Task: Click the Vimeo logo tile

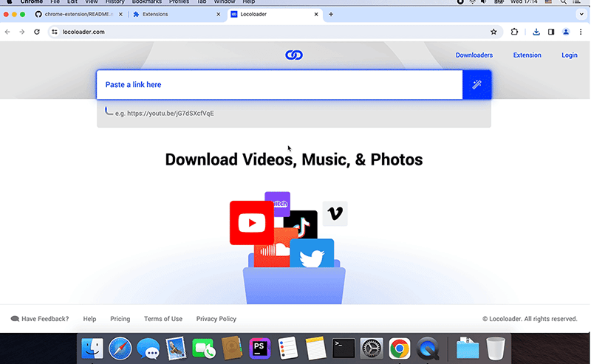Action: point(335,213)
